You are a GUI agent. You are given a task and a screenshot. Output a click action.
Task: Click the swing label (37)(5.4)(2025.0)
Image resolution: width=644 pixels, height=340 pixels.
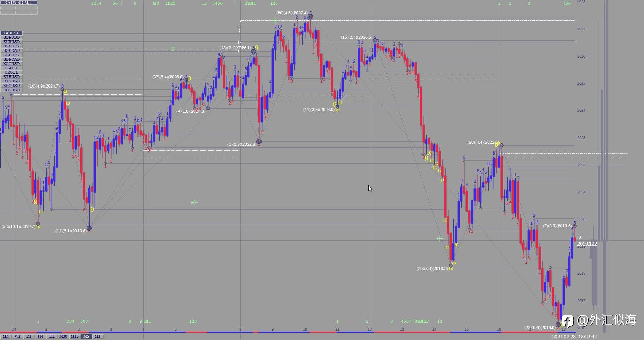[x=167, y=77]
